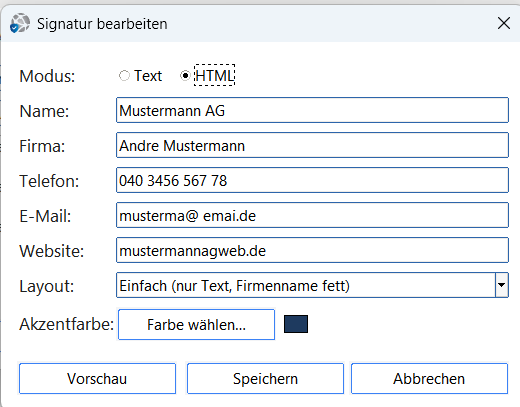The height and width of the screenshot is (407, 520).
Task: Click the Layout: label text
Action: 47,286
